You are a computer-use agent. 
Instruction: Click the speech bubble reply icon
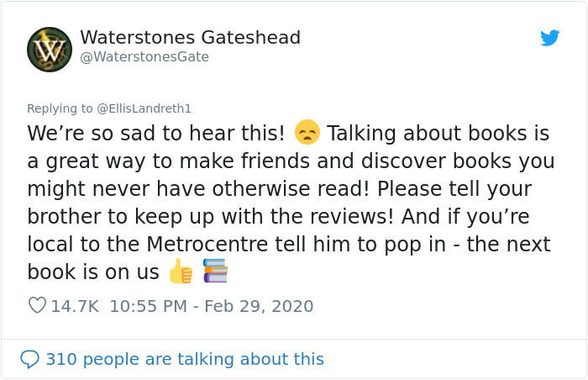(29, 359)
